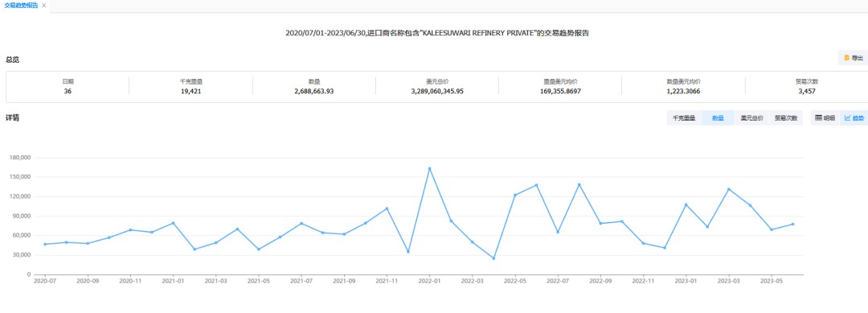Show the 明细 table view
Image resolution: width=868 pixels, height=313 pixels.
[x=825, y=118]
